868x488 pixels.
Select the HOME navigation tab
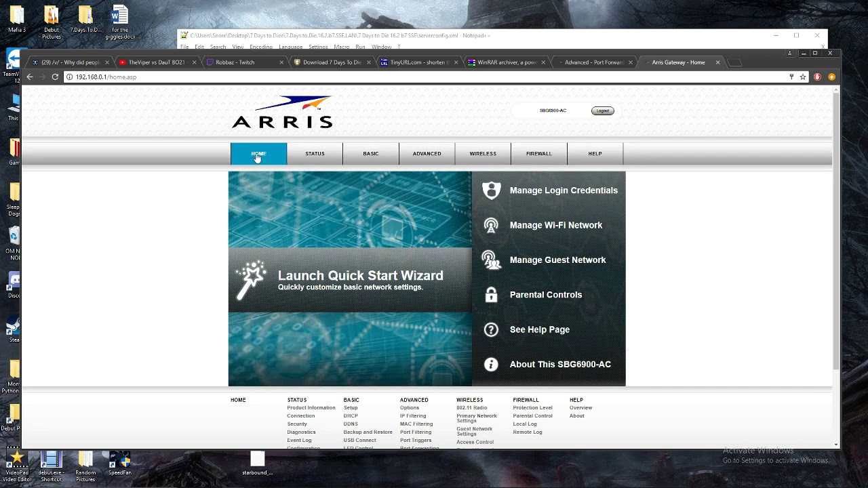point(258,154)
